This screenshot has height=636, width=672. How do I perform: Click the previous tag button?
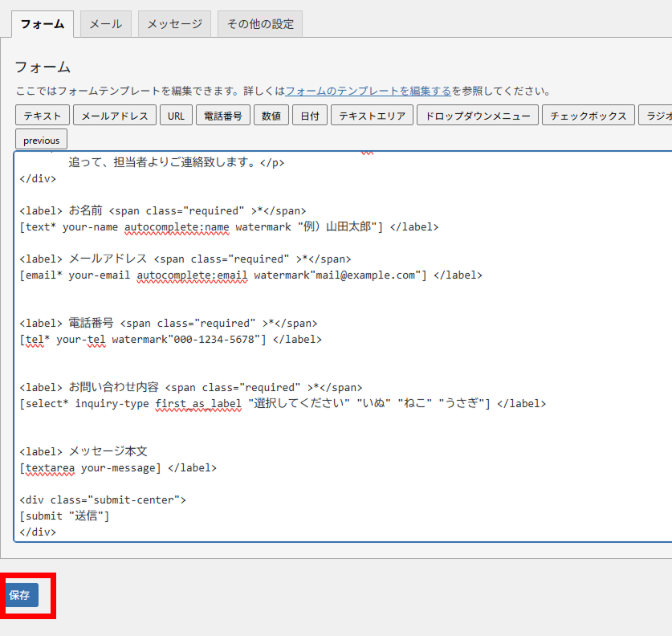(x=41, y=140)
